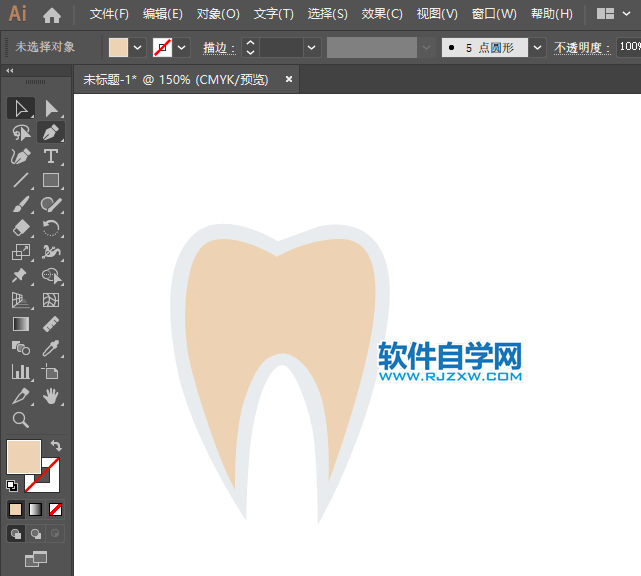Screen dimensions: 641x576
Task: Select the Zoom magnifier tool
Action: coord(21,420)
